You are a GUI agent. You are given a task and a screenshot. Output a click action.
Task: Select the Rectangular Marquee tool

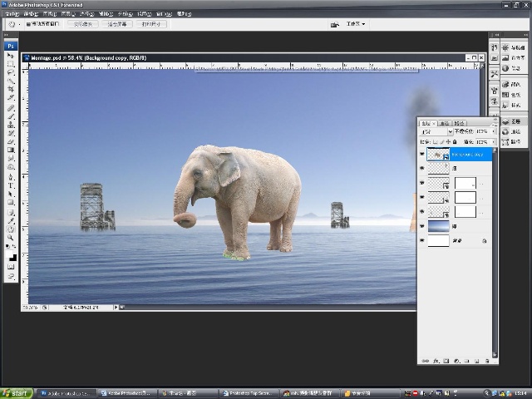click(x=11, y=64)
